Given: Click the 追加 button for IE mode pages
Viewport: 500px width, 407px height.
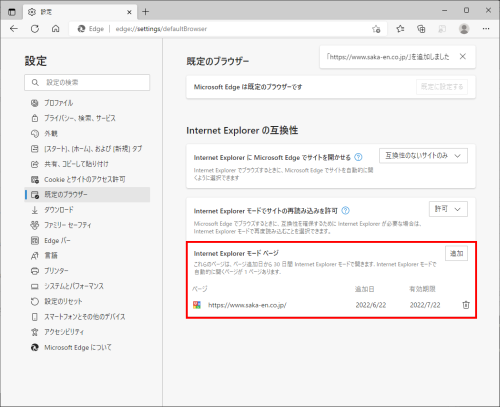Looking at the screenshot, I should click(x=456, y=253).
